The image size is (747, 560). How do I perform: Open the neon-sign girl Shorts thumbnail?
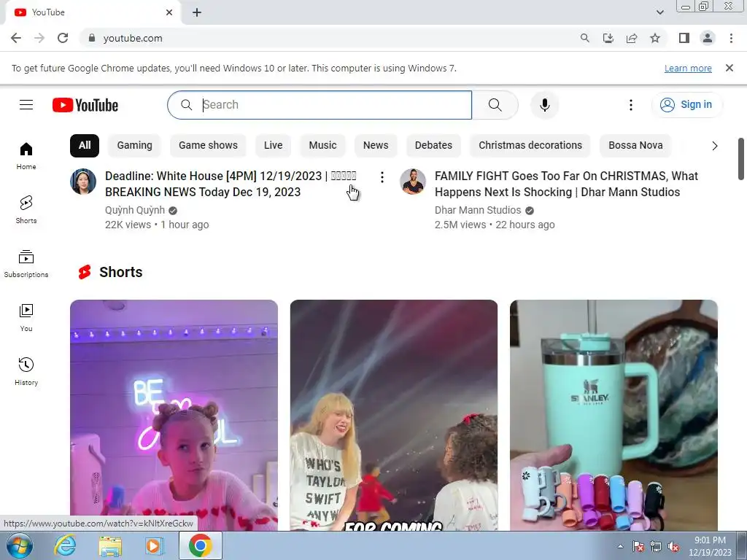pos(174,415)
